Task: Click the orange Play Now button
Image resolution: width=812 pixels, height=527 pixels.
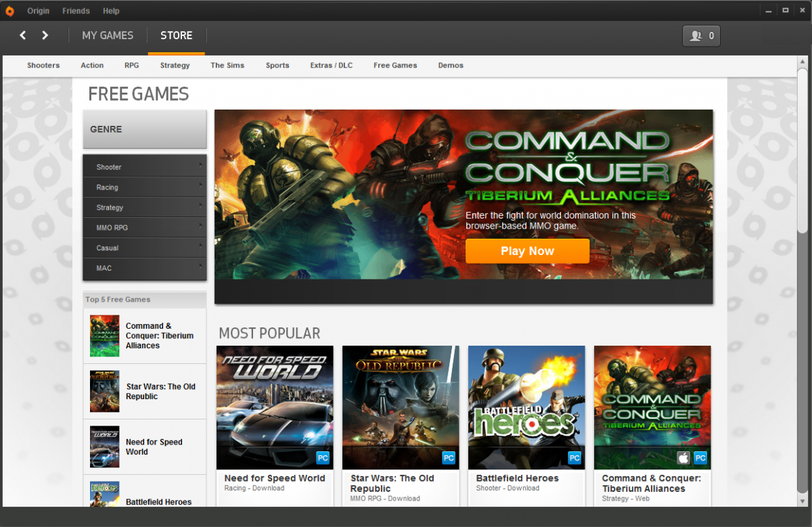Action: 527,251
